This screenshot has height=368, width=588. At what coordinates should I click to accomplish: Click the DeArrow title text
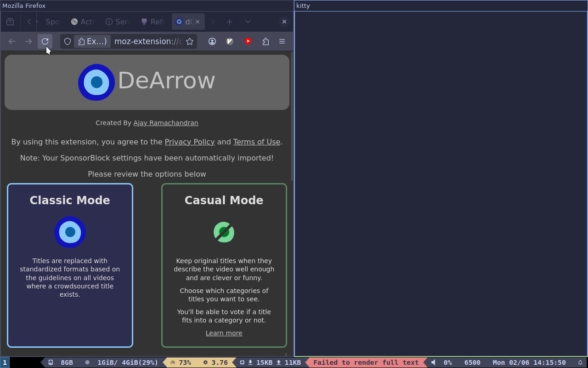(x=166, y=81)
